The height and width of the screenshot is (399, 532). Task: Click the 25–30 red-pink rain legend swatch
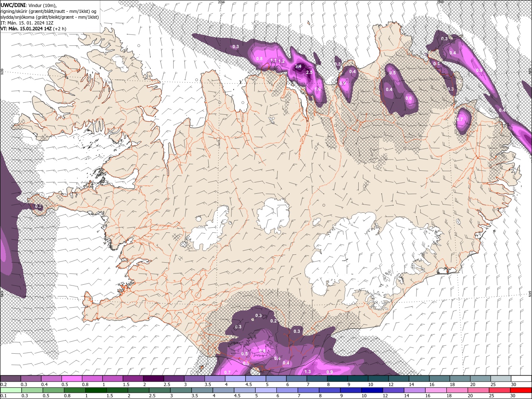500,390
